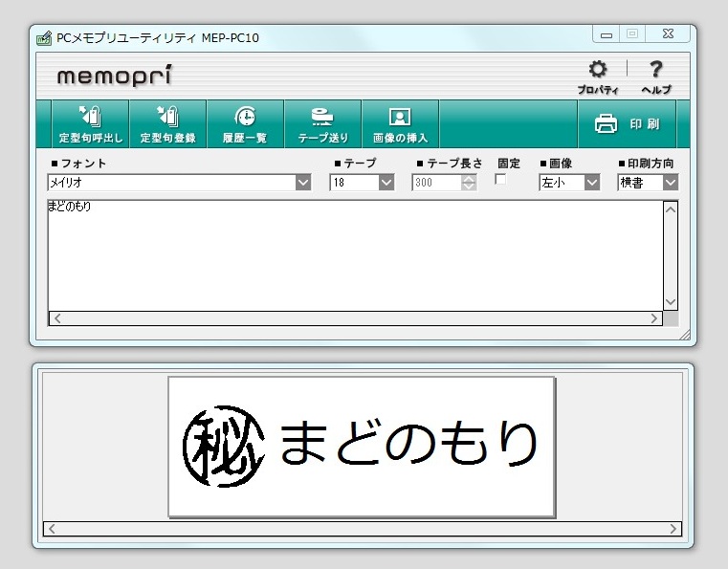The height and width of the screenshot is (569, 728).
Task: Click the text editor scroll up arrow
Action: point(671,209)
